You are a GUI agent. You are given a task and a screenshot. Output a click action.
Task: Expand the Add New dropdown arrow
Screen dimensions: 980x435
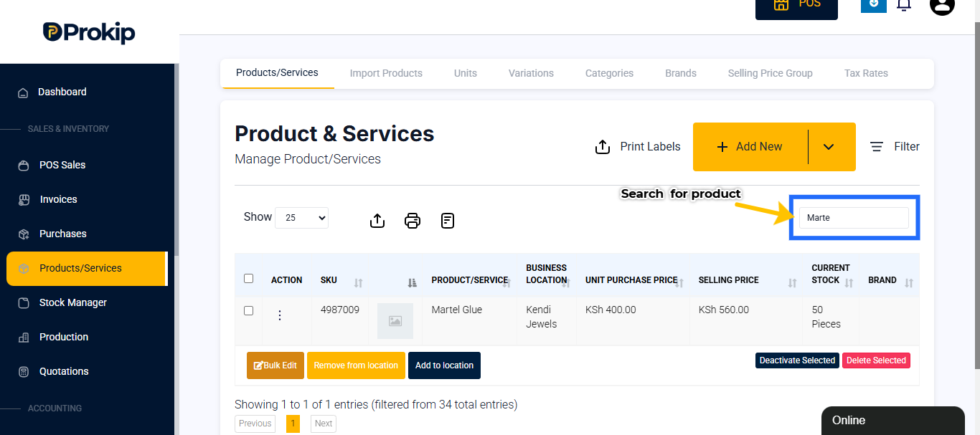pos(829,147)
